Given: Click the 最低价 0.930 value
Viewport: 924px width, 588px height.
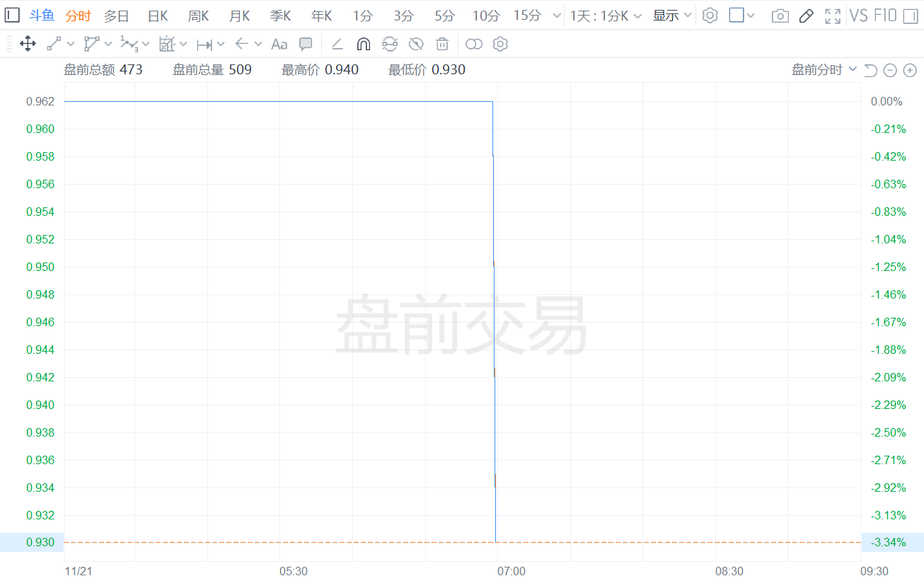Looking at the screenshot, I should click(x=427, y=69).
